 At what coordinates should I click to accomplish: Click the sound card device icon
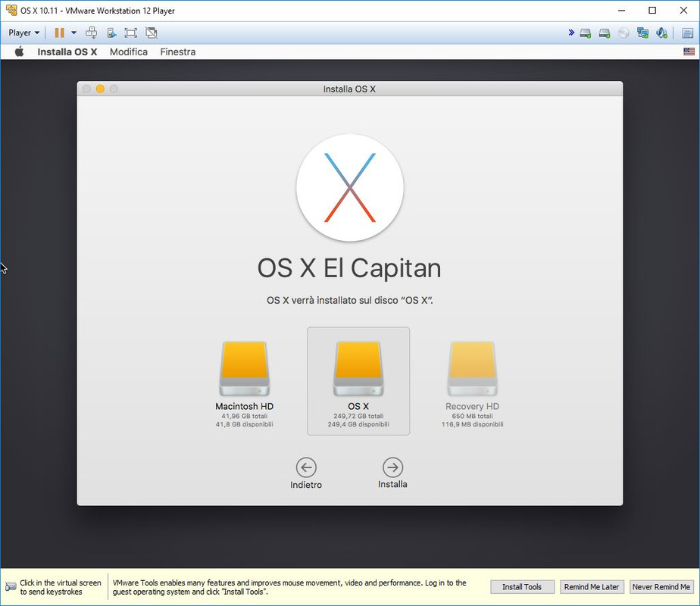[662, 33]
